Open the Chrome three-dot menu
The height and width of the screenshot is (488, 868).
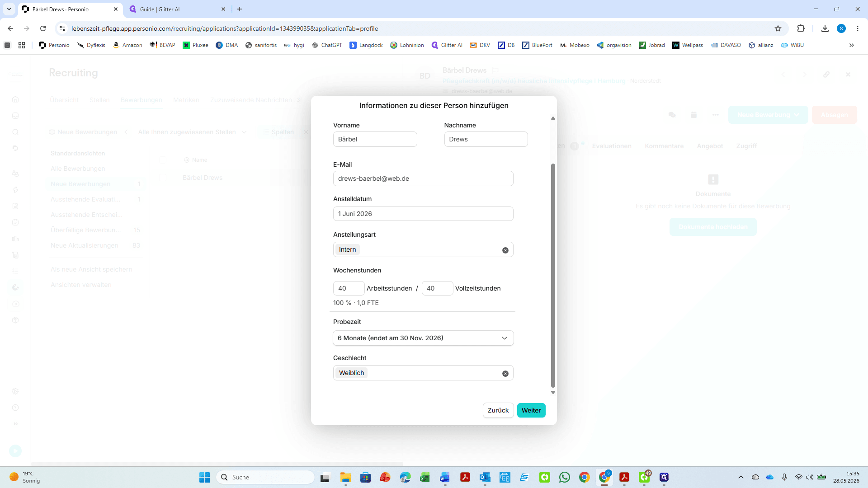[x=858, y=28]
